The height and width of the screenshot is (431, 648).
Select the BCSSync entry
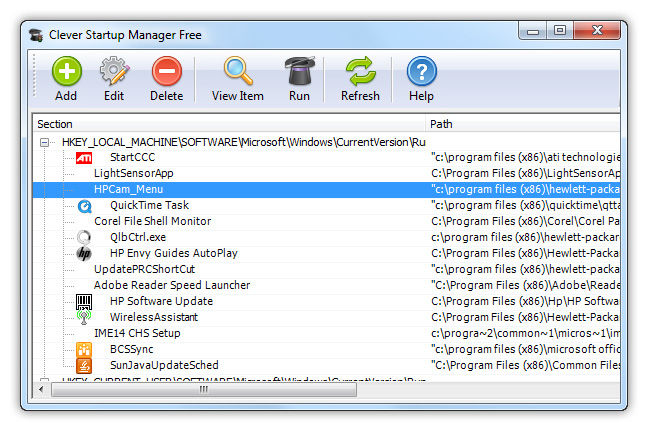pos(131,350)
